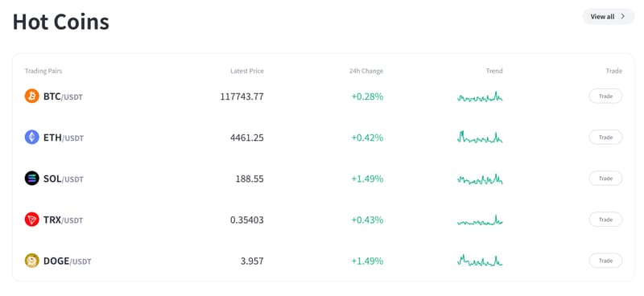View the TRX trend sparkline chart

[x=480, y=220]
